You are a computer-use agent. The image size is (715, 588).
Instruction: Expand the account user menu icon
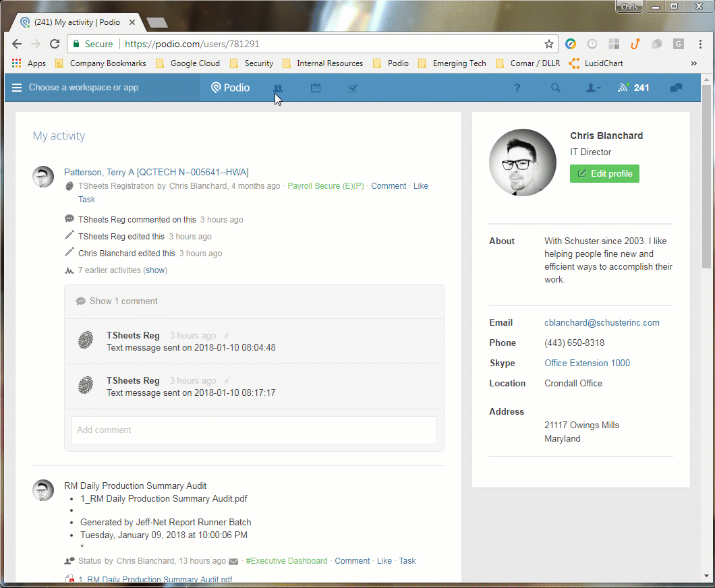593,88
